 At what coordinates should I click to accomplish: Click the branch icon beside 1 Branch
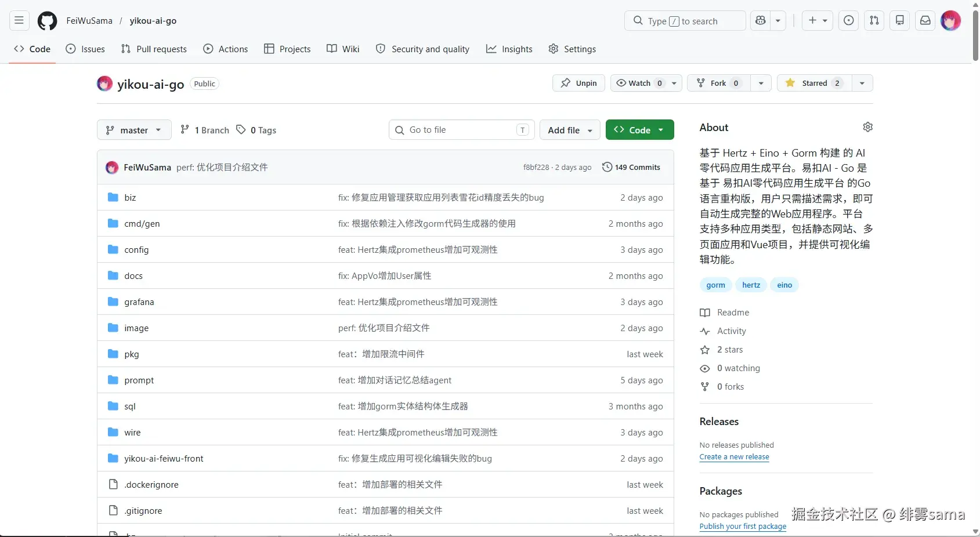point(185,130)
